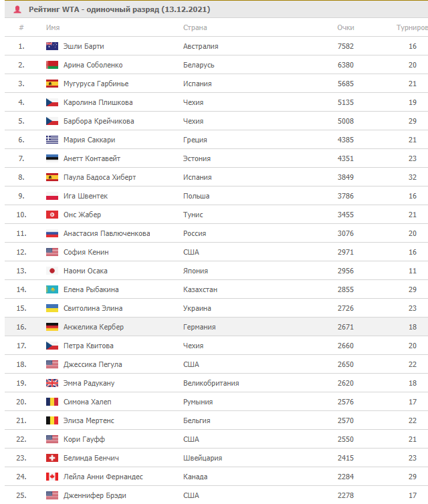Click the Australian flag next to Эшли Барти
Screen dimensions: 428x504
(x=52, y=46)
